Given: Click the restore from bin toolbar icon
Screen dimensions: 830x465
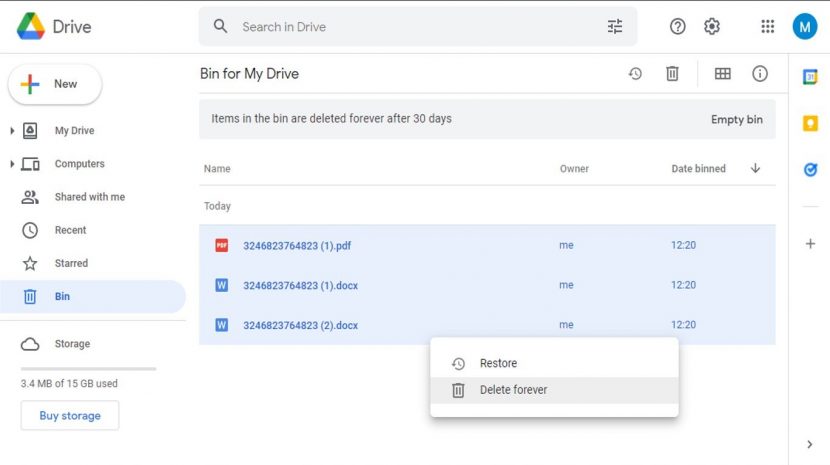Looking at the screenshot, I should pos(635,74).
